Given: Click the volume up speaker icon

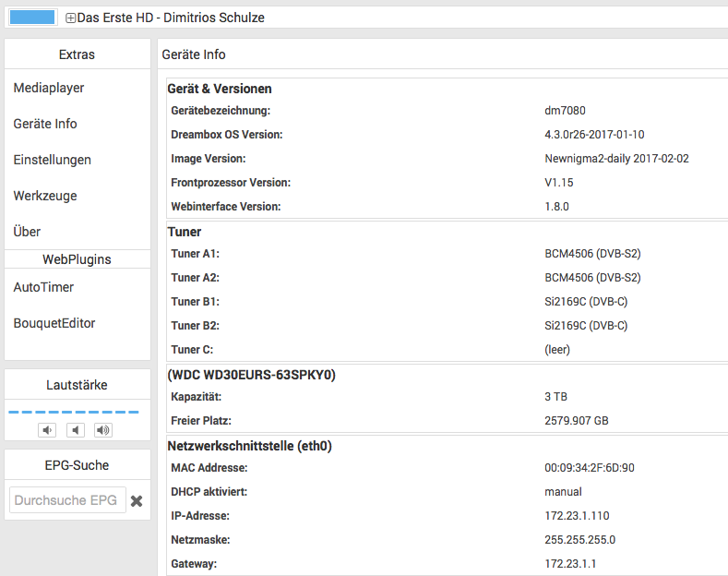Looking at the screenshot, I should point(103,429).
